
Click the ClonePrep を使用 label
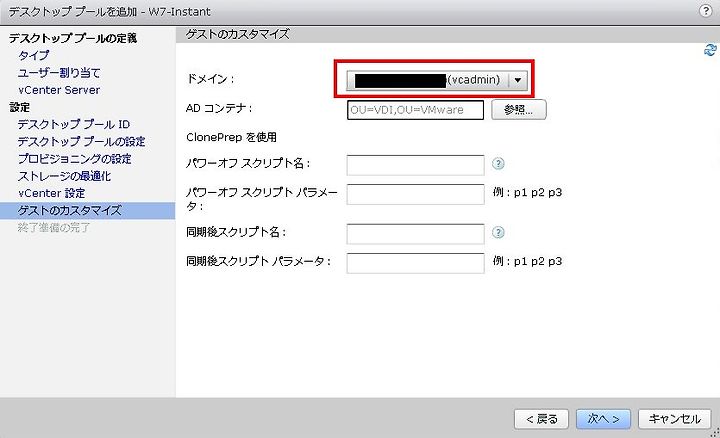pyautogui.click(x=231, y=137)
